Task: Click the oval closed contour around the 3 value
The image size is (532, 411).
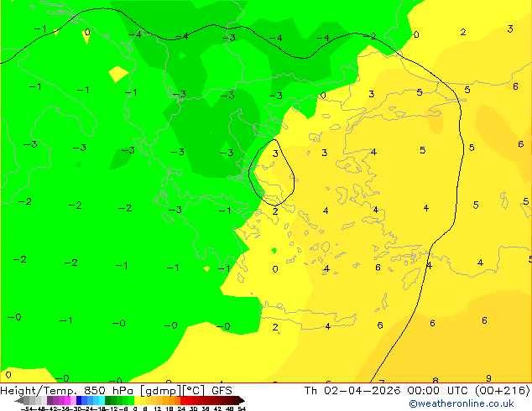Action: tap(271, 172)
